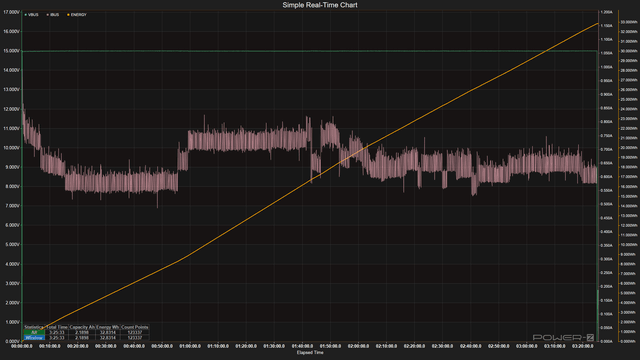This screenshot has height=360, width=640.
Task: Click the Total Time value in All row
Action: click(57, 333)
